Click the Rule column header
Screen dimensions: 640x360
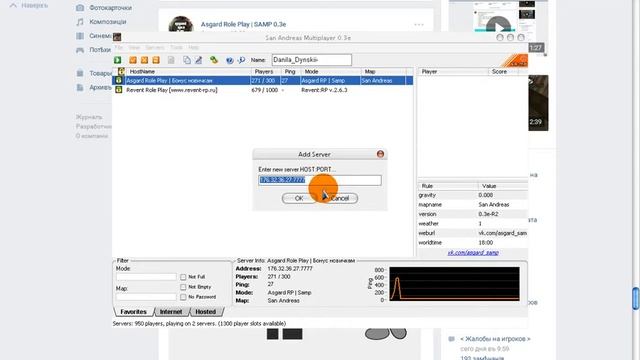click(x=448, y=186)
